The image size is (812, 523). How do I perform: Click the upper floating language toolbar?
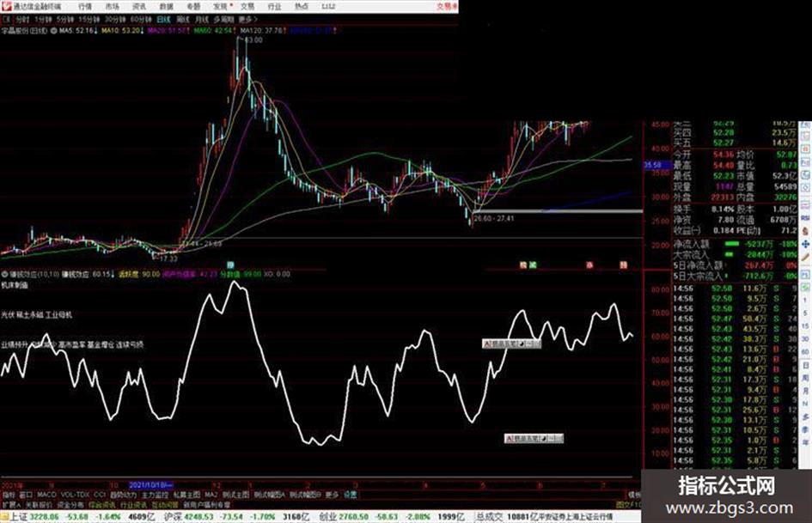coord(511,344)
